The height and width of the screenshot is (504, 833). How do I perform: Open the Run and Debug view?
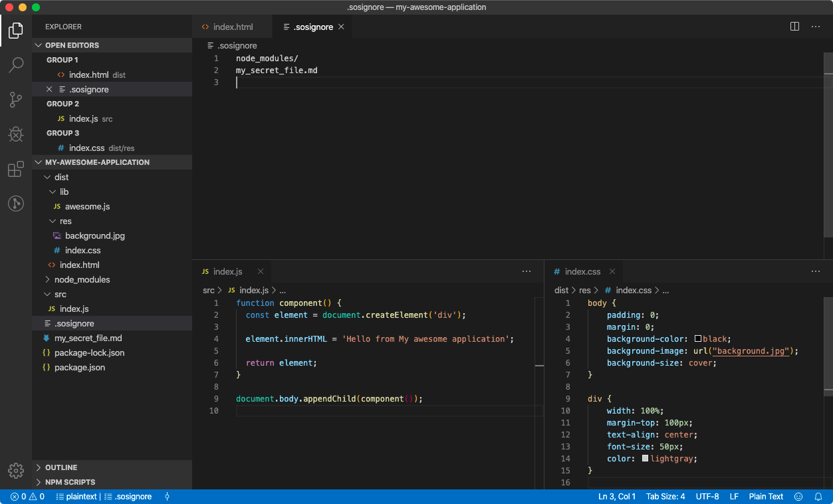pos(15,134)
